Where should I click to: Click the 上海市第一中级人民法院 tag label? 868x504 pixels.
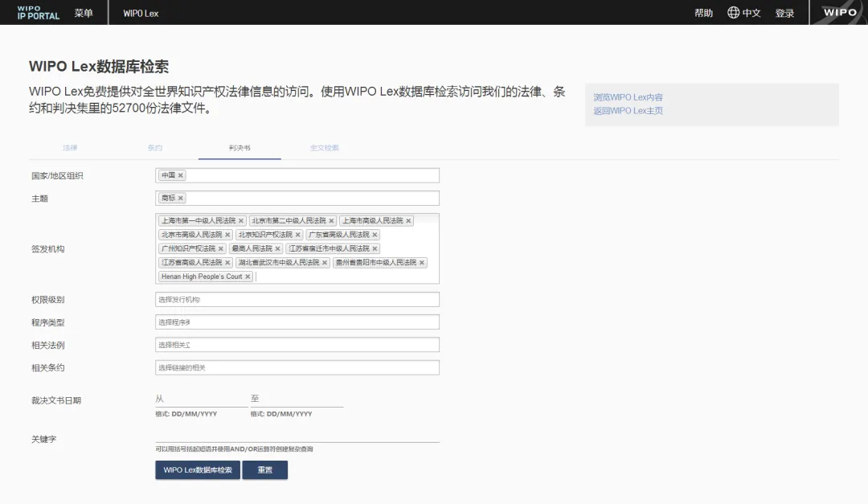point(199,221)
